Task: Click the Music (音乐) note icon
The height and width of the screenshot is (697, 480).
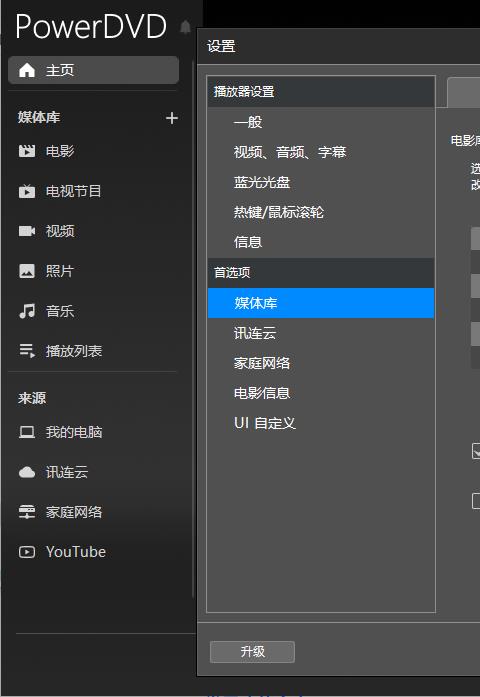Action: (x=27, y=311)
